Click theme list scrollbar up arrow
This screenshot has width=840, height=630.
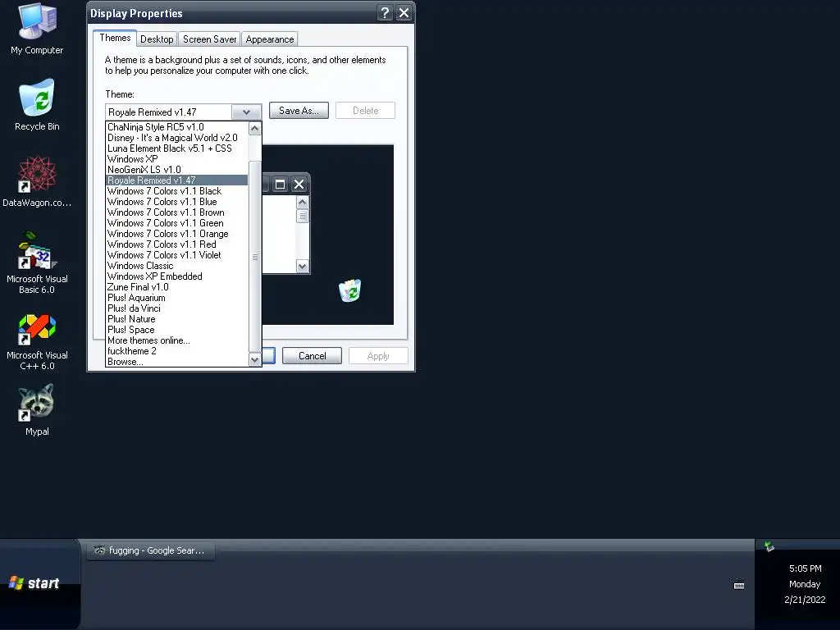pyautogui.click(x=255, y=128)
